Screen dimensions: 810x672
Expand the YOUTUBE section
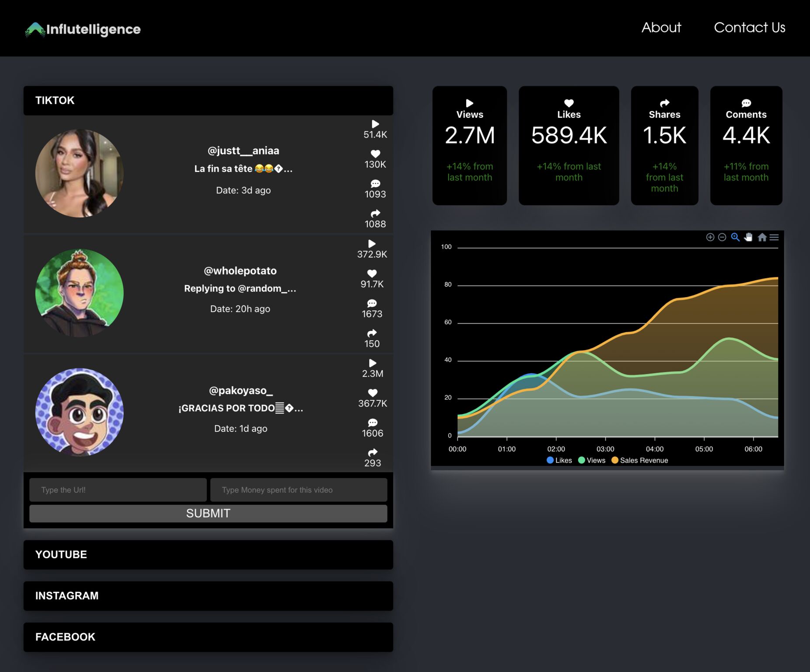click(x=208, y=555)
